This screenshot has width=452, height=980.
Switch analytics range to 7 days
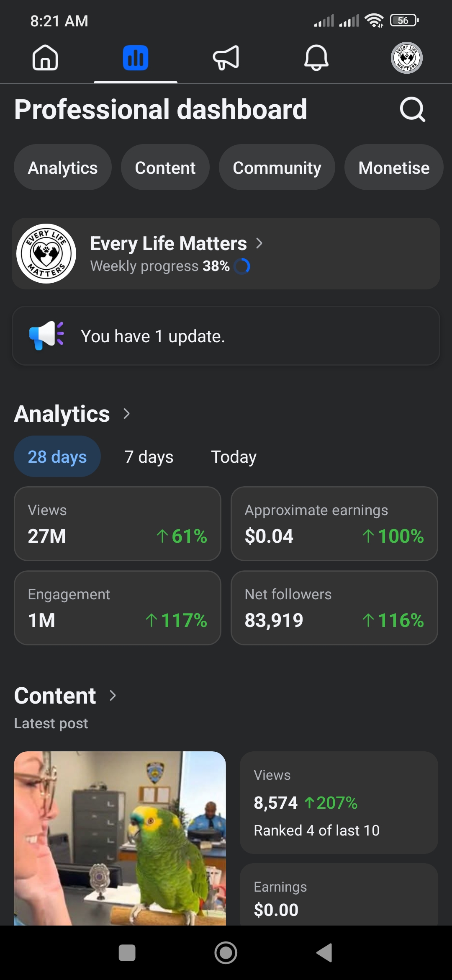[x=149, y=456]
